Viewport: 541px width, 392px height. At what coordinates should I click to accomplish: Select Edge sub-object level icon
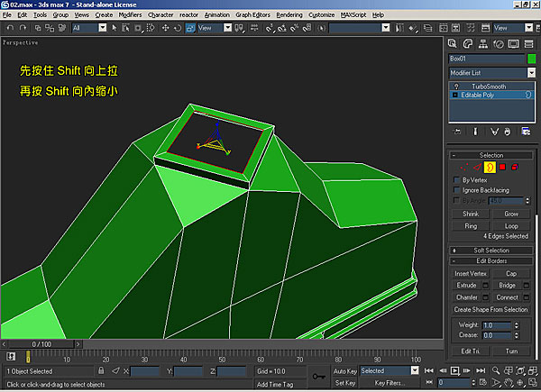tap(477, 168)
